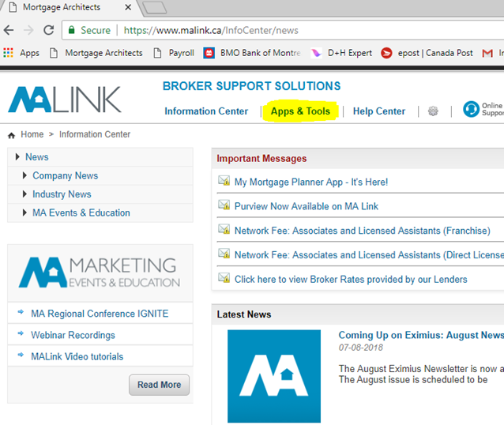Reload the page with the refresh icon
This screenshot has width=504, height=425.
48,30
